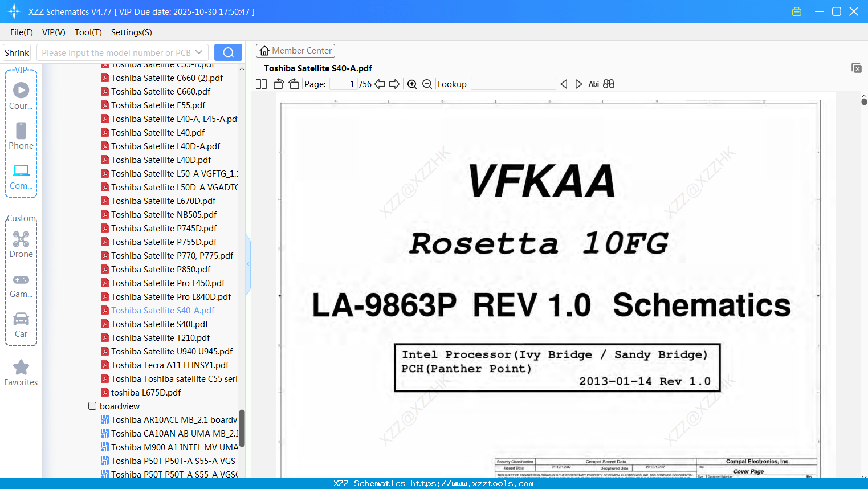Click the Lookup text field
868x489 pixels.
514,84
